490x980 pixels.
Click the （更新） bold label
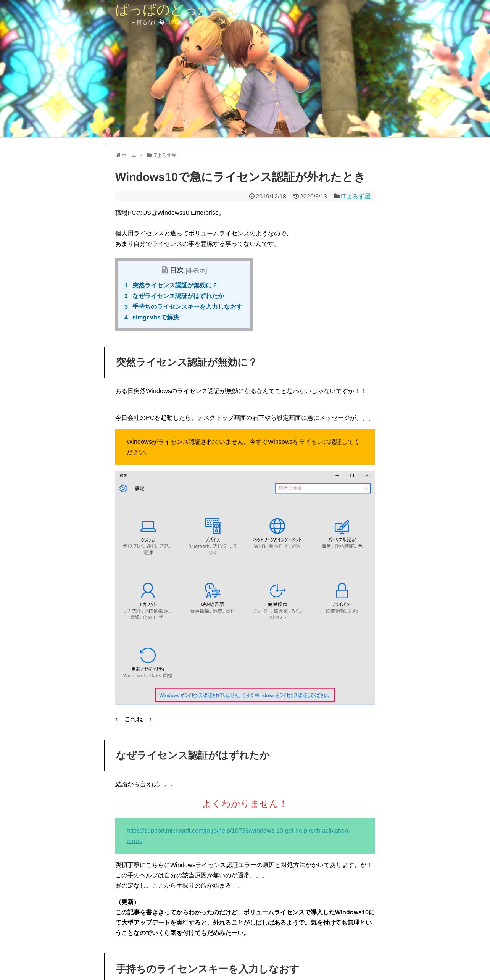pyautogui.click(x=127, y=902)
